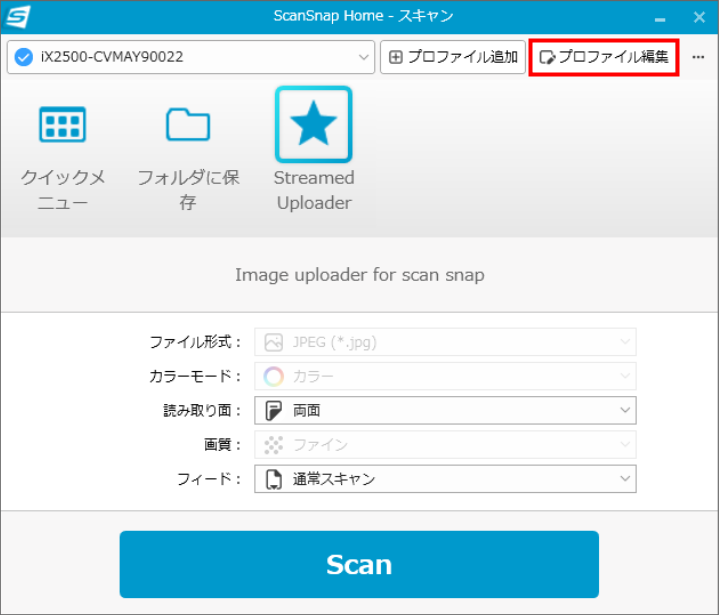Click the blue checkmark scanner status icon
The width and height of the screenshot is (719, 615).
coord(25,57)
